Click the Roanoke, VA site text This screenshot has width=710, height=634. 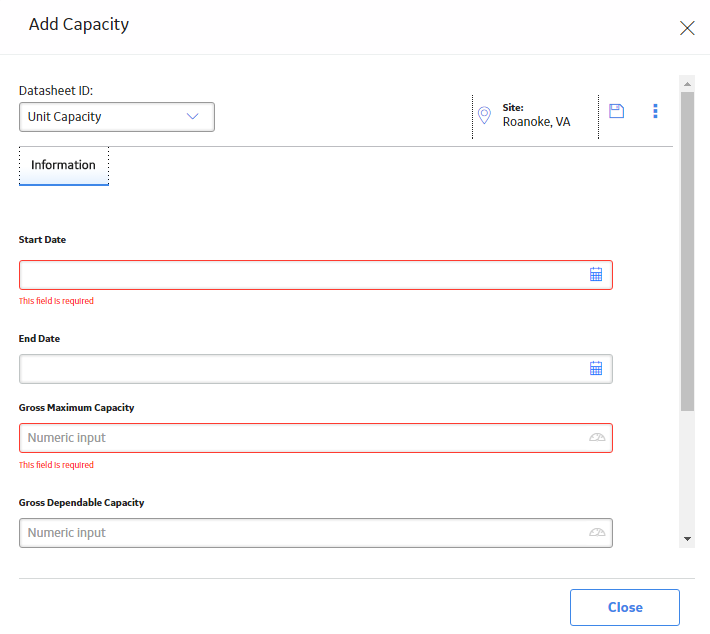(x=536, y=122)
